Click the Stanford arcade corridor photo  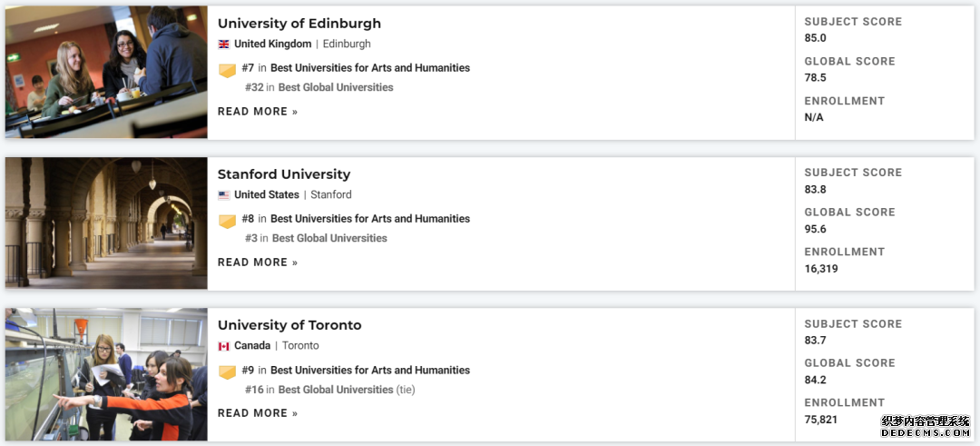click(x=106, y=223)
